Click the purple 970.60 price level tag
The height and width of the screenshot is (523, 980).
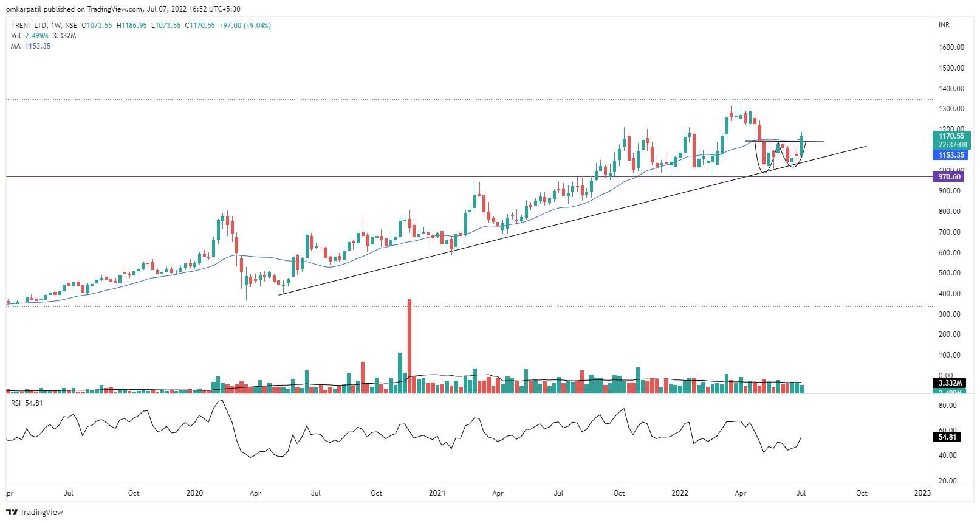coord(950,177)
